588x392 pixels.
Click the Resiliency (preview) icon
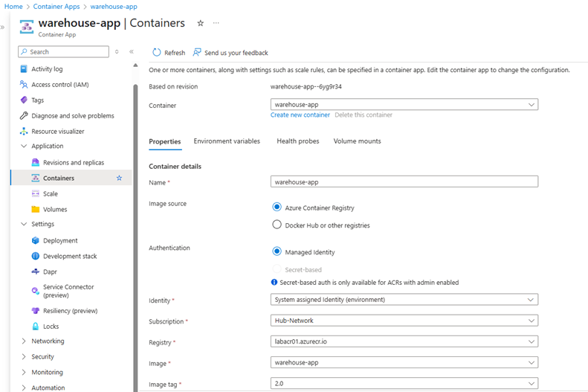35,311
